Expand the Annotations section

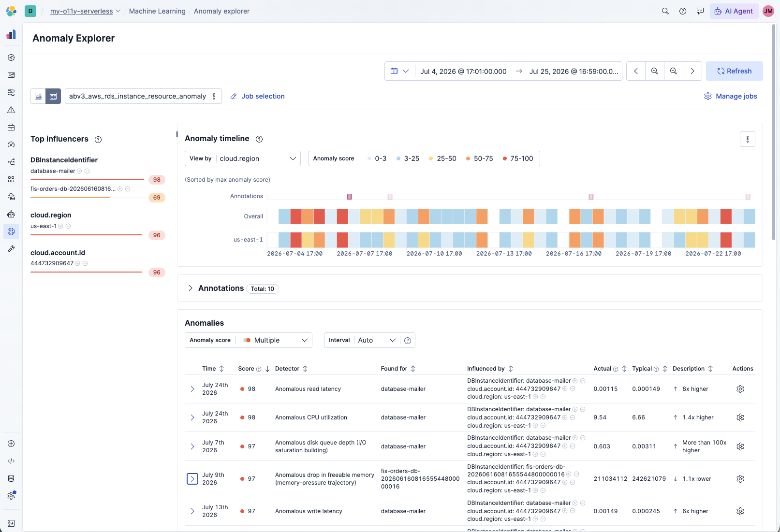coord(191,288)
